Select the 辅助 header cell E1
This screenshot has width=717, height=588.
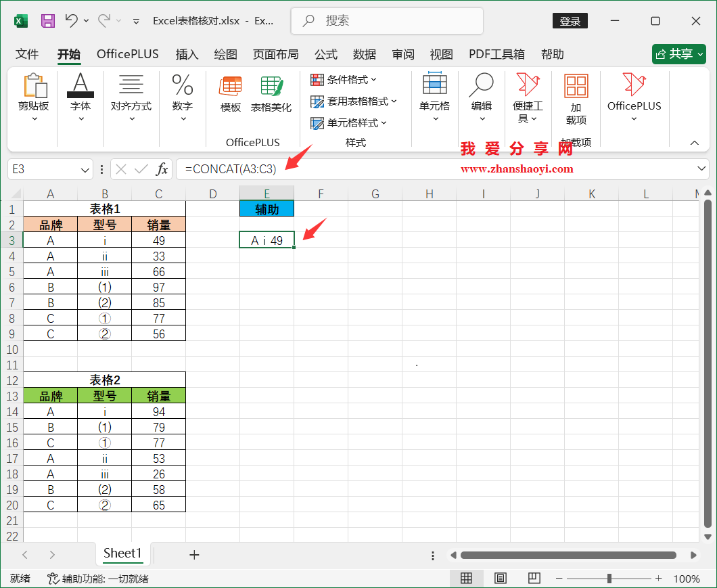point(267,208)
